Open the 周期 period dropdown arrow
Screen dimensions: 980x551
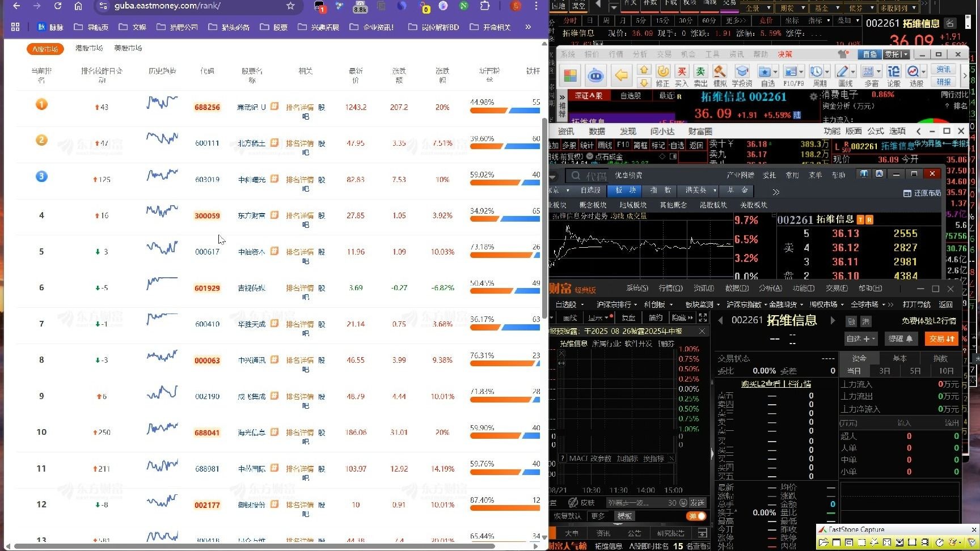pos(827,72)
